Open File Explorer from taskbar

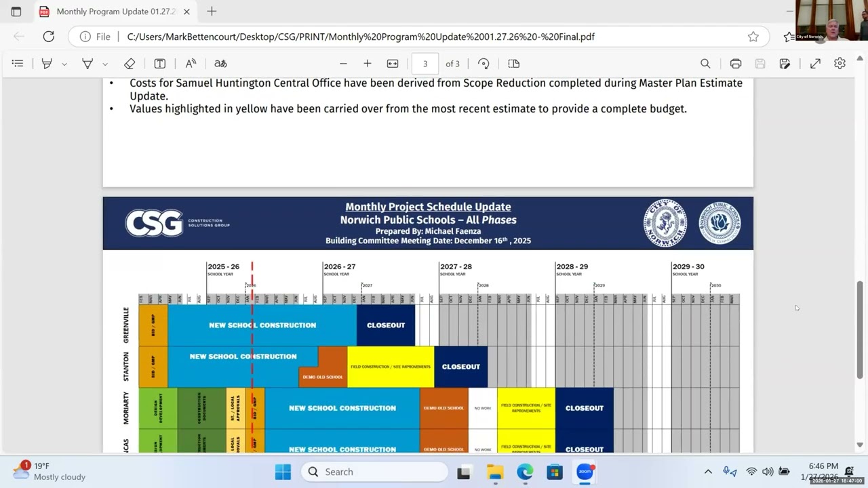494,472
